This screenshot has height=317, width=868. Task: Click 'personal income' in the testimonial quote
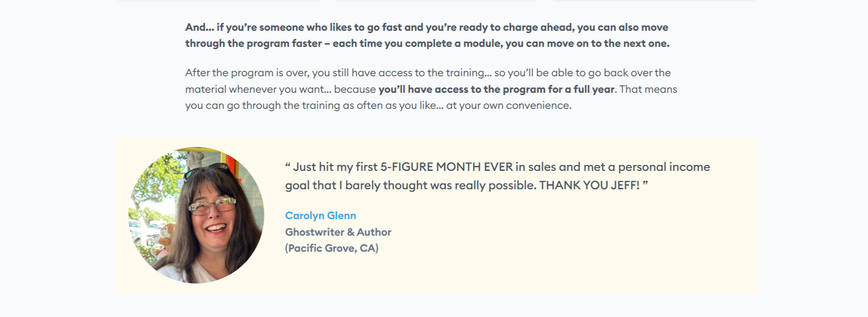coord(664,167)
